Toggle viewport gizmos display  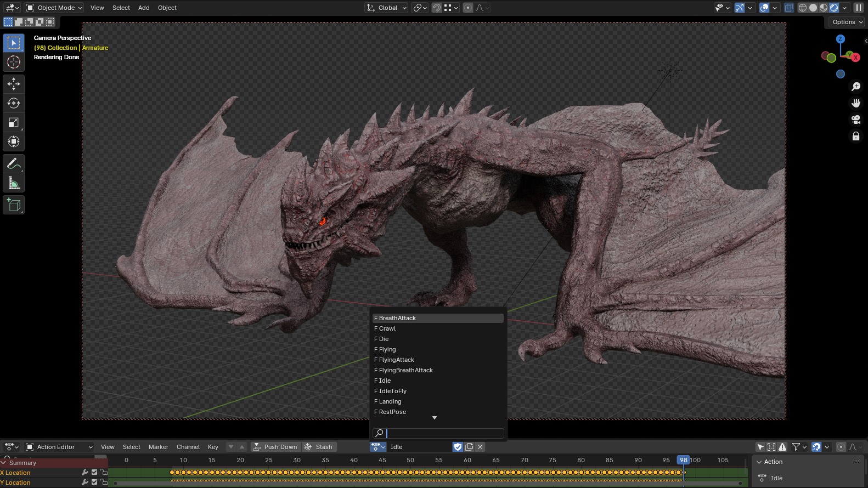(740, 8)
